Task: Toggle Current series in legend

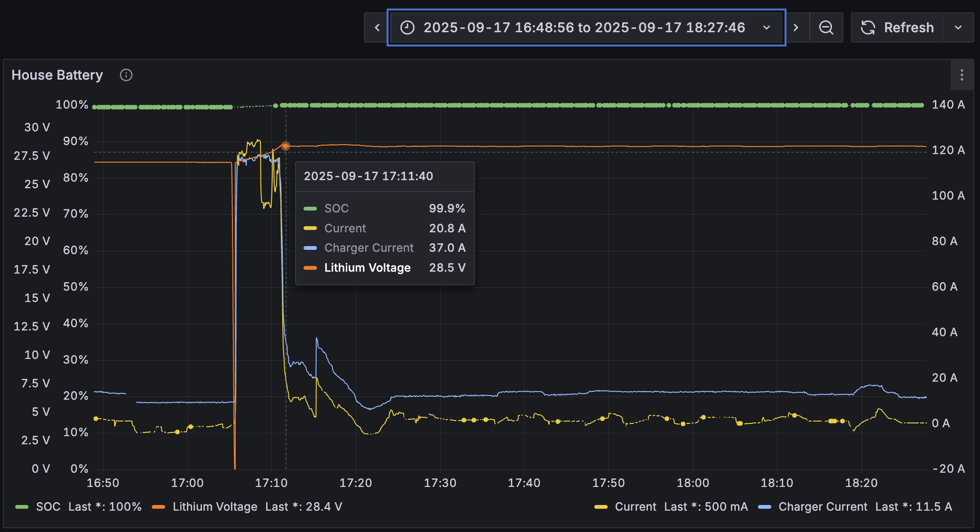Action: [635, 507]
